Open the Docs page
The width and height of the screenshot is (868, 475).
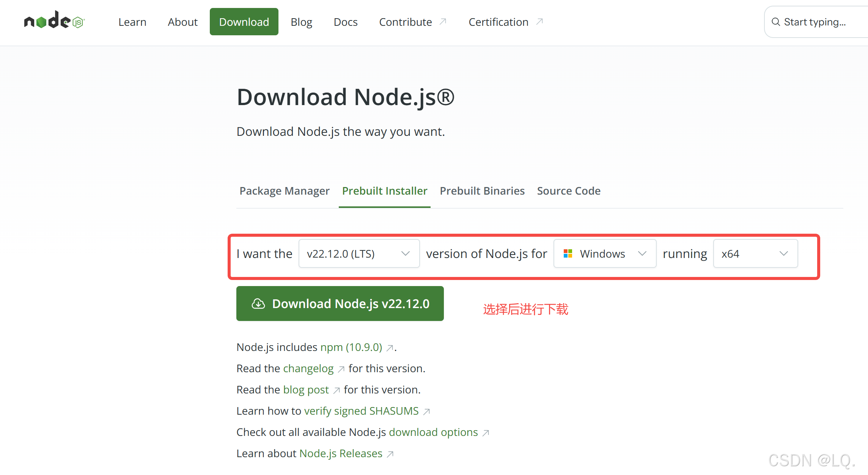pos(346,22)
